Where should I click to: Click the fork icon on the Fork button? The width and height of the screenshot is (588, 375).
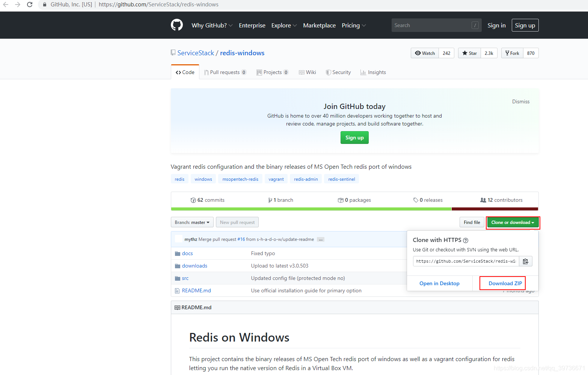(507, 53)
